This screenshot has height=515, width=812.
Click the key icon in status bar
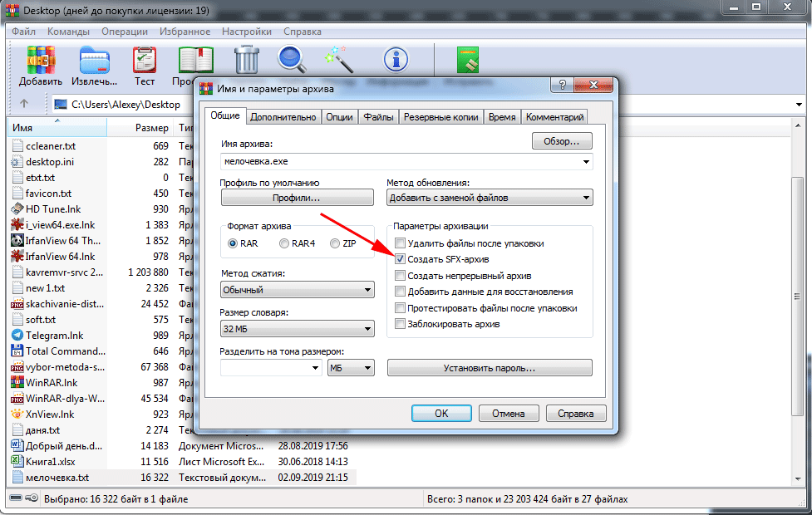coord(32,498)
